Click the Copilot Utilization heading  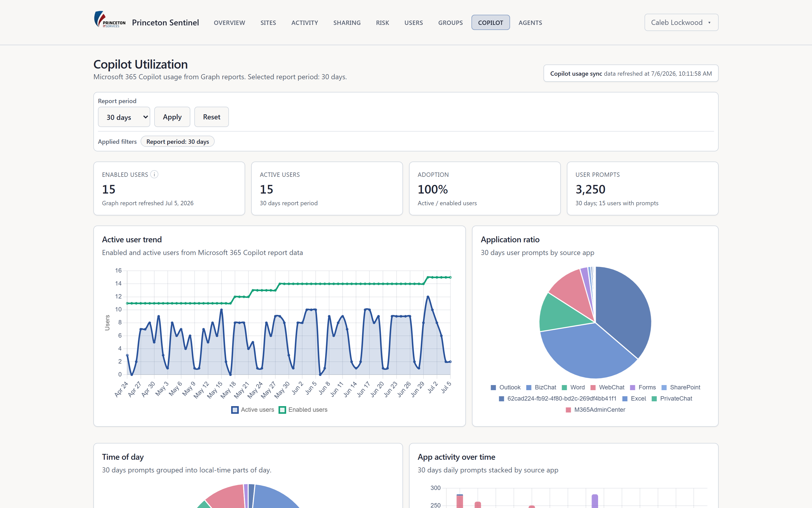(x=141, y=64)
